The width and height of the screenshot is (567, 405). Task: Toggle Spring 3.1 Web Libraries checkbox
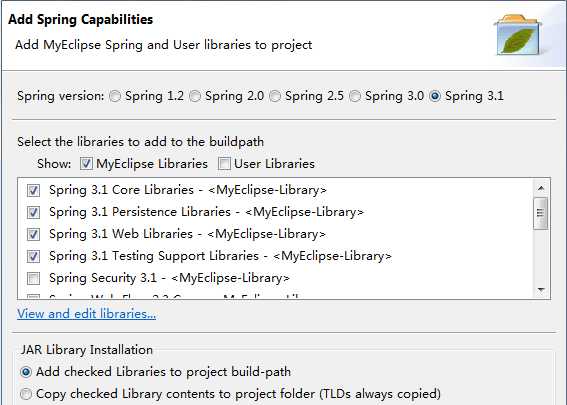point(34,234)
